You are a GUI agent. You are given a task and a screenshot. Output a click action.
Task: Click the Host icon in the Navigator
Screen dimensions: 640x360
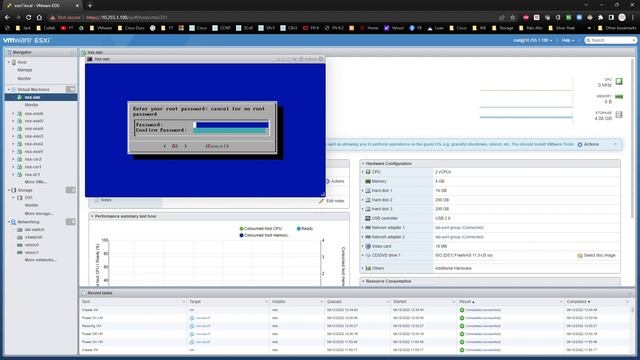coord(14,62)
